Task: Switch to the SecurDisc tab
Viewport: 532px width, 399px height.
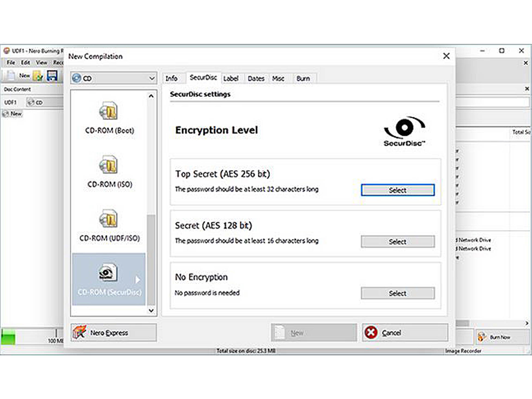Action: click(x=203, y=77)
